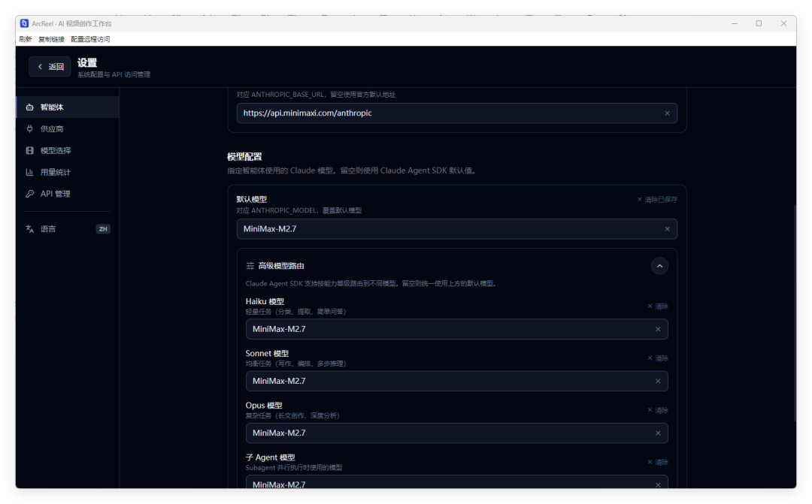This screenshot has height=504, width=812.
Task: Click the 语言 language setting row
Action: point(68,228)
